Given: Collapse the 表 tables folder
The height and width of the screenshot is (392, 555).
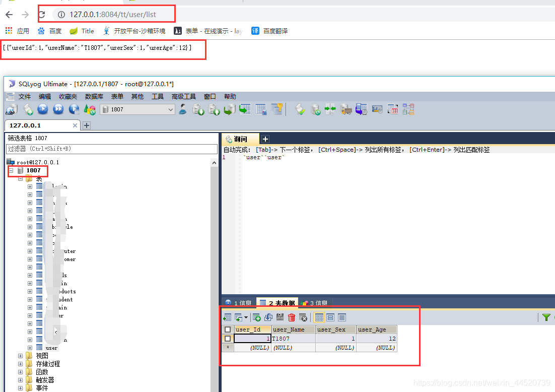Looking at the screenshot, I should click(20, 179).
